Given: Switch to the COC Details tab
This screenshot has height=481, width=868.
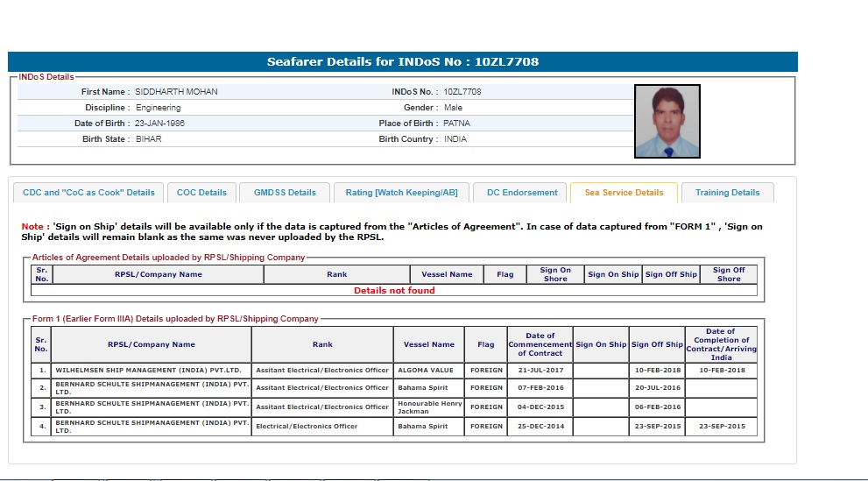Looking at the screenshot, I should pos(201,193).
